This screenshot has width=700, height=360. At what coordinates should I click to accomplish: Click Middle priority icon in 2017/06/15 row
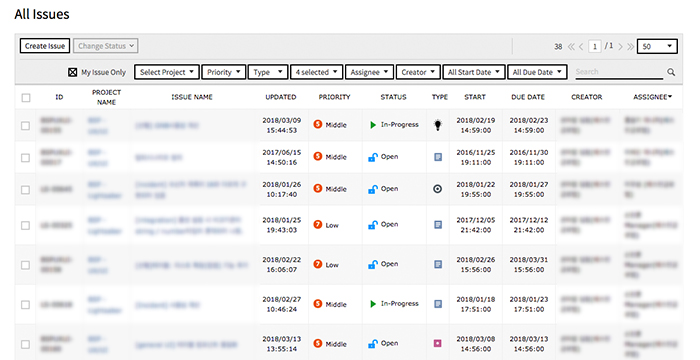pyautogui.click(x=317, y=156)
